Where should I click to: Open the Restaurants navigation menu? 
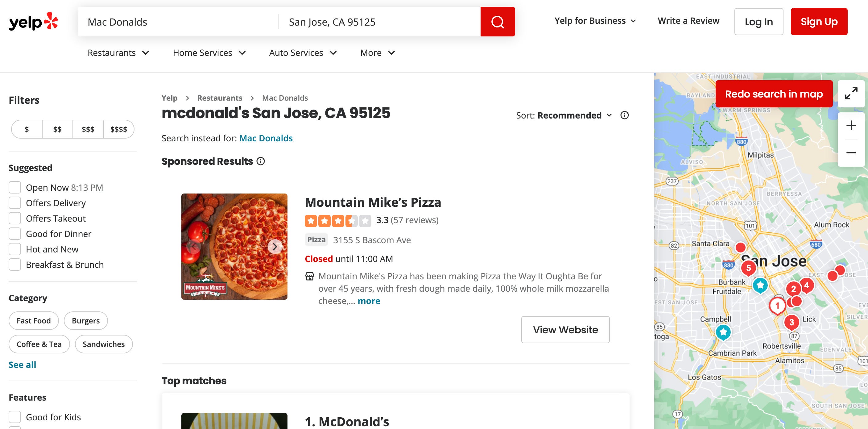coord(118,53)
